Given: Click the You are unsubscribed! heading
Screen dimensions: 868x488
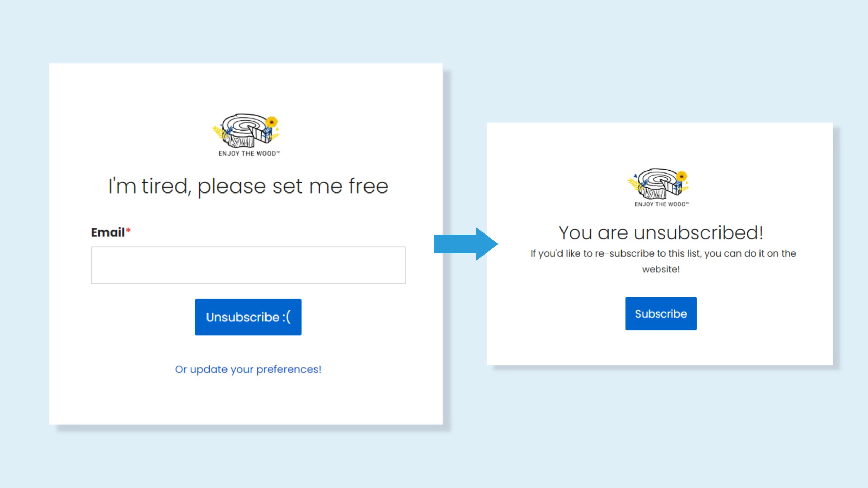Looking at the screenshot, I should point(660,232).
